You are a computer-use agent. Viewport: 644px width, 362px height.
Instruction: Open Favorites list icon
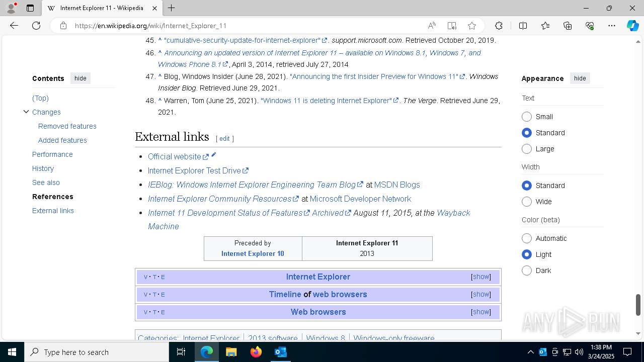point(545,26)
